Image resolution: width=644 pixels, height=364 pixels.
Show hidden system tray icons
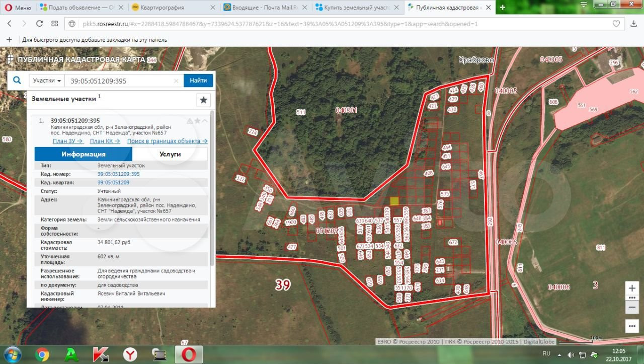(x=560, y=355)
